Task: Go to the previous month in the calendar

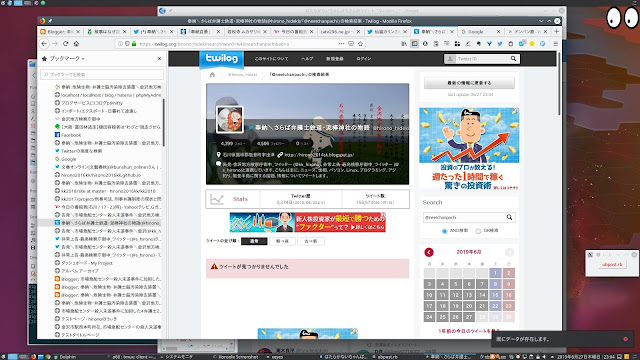Action: [x=429, y=252]
